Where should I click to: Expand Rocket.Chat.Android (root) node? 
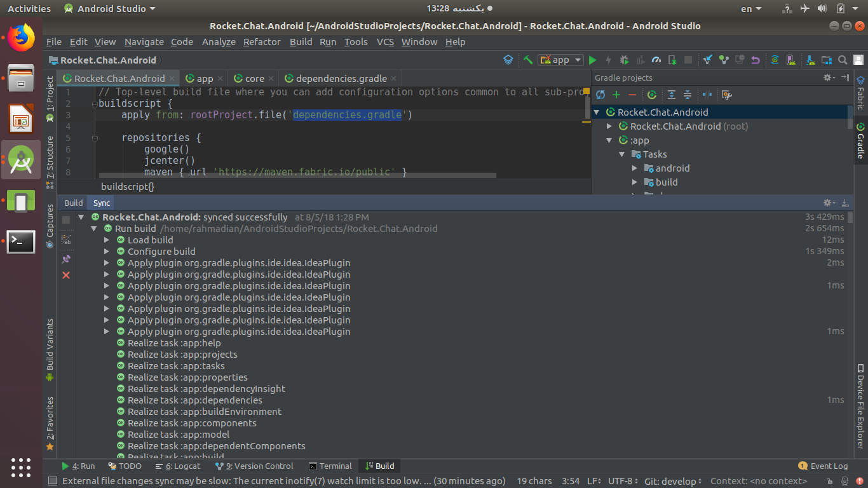coord(609,126)
